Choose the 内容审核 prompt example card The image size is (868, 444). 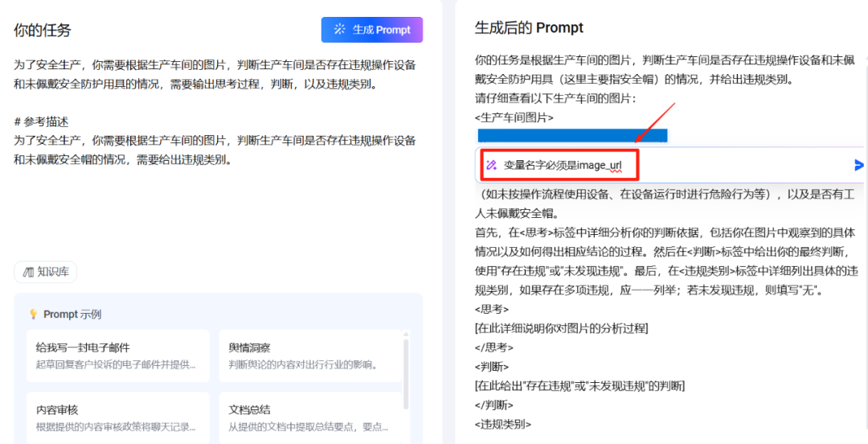[118, 417]
